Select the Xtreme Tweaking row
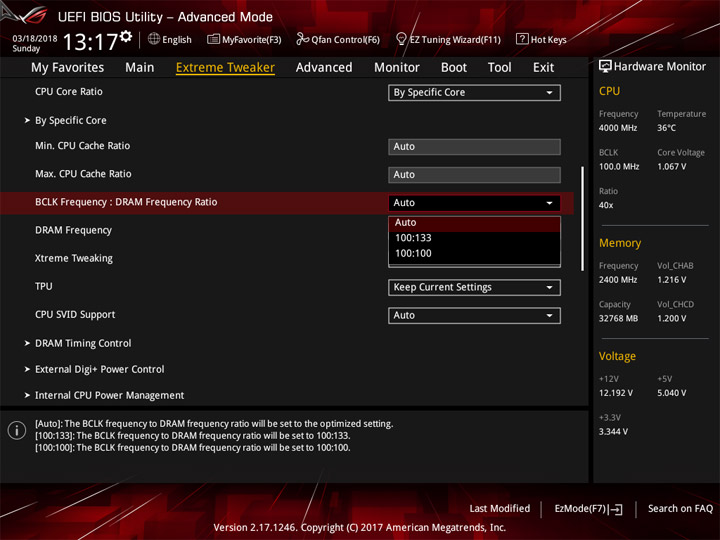The image size is (720, 540). click(74, 258)
